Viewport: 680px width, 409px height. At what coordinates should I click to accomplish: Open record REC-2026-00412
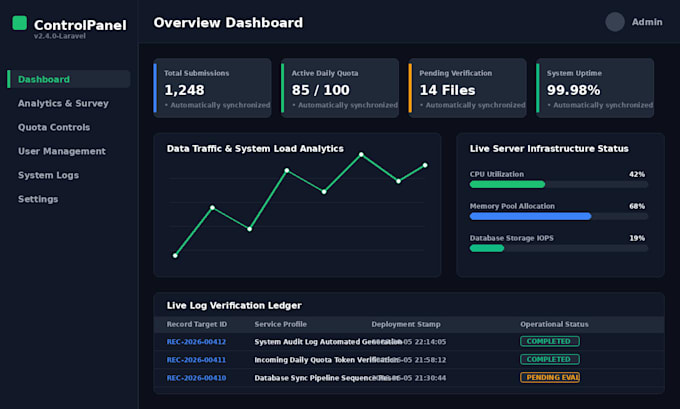click(196, 342)
